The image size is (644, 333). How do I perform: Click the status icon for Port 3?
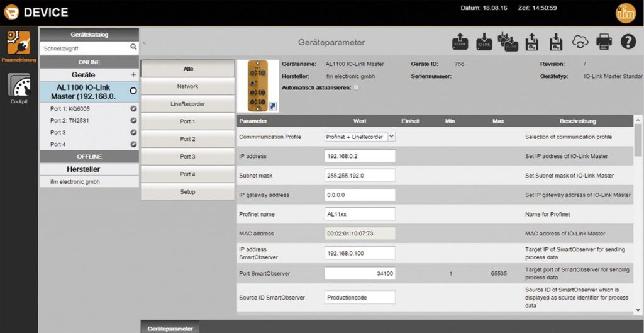[133, 132]
